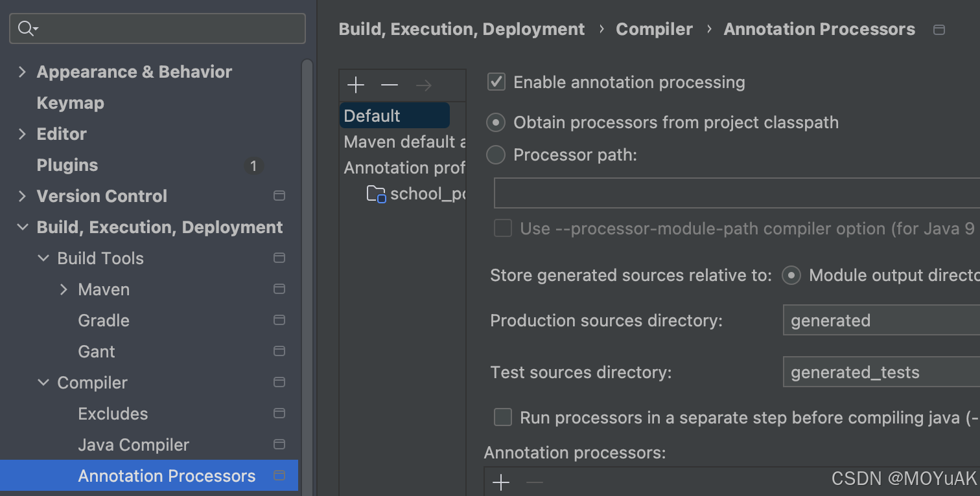Image resolution: width=980 pixels, height=496 pixels.
Task: Expand the Editor settings section
Action: tap(23, 134)
